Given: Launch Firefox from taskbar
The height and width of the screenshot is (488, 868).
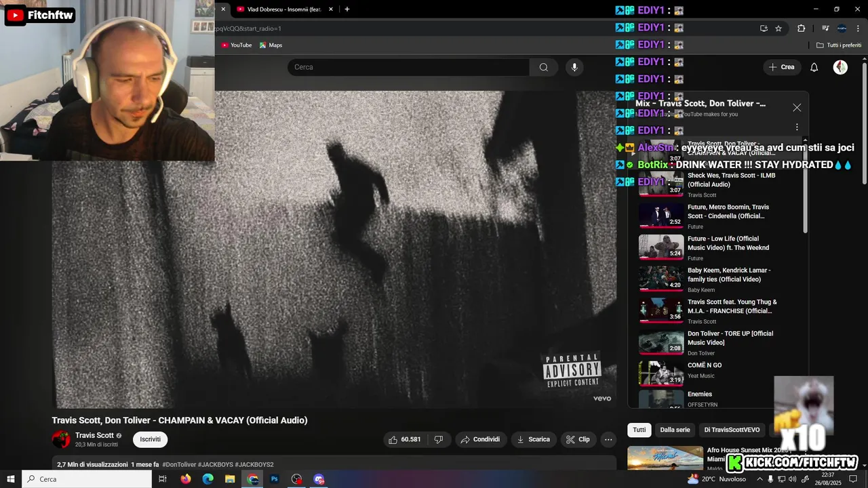Looking at the screenshot, I should 186,479.
